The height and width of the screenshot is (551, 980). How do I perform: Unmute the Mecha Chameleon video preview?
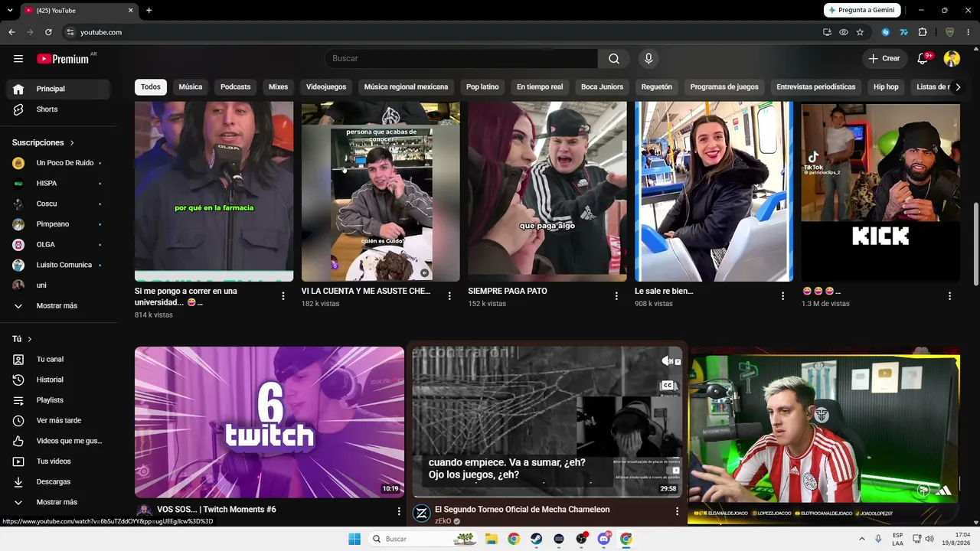click(667, 361)
